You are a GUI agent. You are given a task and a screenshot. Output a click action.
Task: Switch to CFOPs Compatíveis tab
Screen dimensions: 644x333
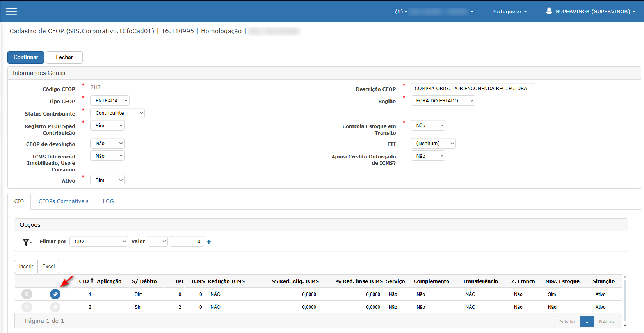(x=64, y=201)
